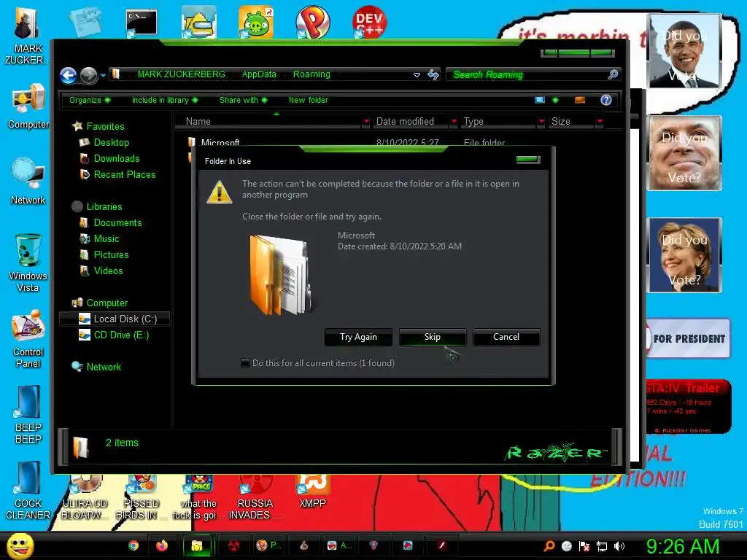Viewport: 747px width, 560px height.
Task: Go back using the Explorer back arrow
Action: click(68, 75)
